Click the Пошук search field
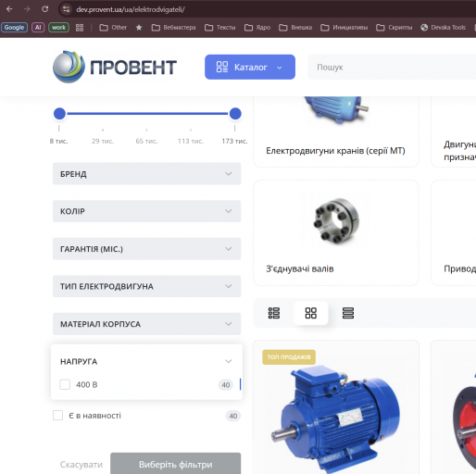 [392, 67]
